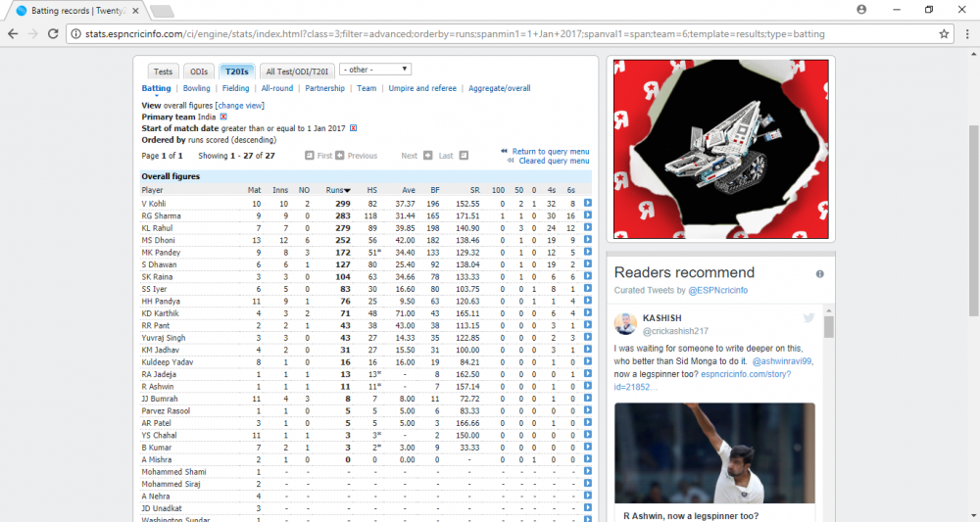Close the Batting records browser tab
Viewport: 980px width, 522px height.
pyautogui.click(x=135, y=11)
